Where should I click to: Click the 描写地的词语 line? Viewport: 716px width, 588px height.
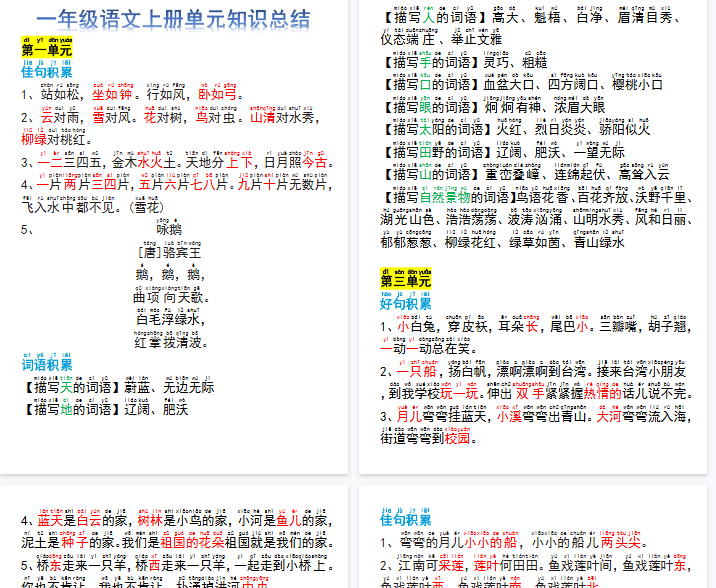(x=105, y=407)
